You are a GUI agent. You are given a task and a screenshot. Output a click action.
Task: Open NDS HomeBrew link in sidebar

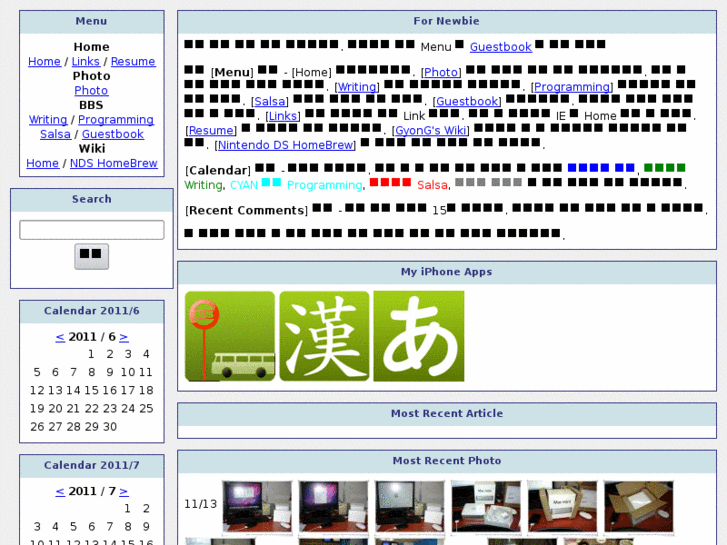point(114,163)
